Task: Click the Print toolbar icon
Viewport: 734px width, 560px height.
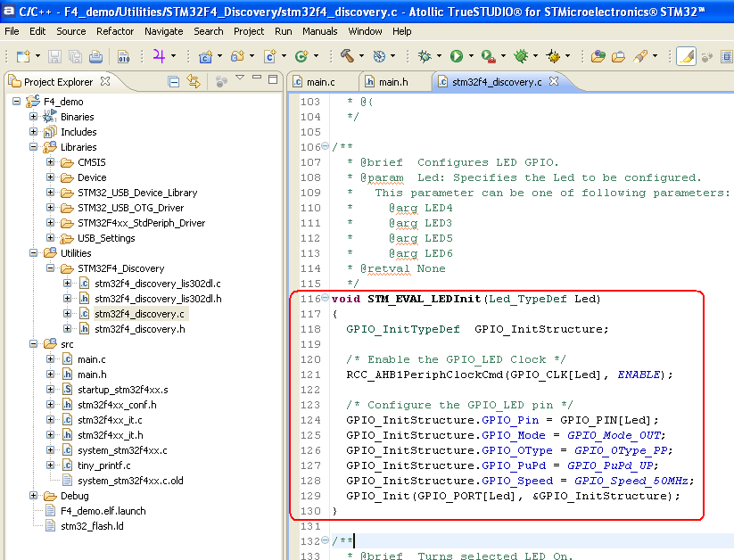Action: (95, 57)
